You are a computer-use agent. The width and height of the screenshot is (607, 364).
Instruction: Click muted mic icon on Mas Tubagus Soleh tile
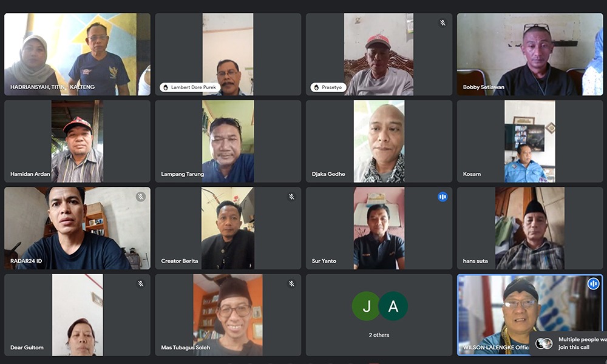(x=291, y=283)
